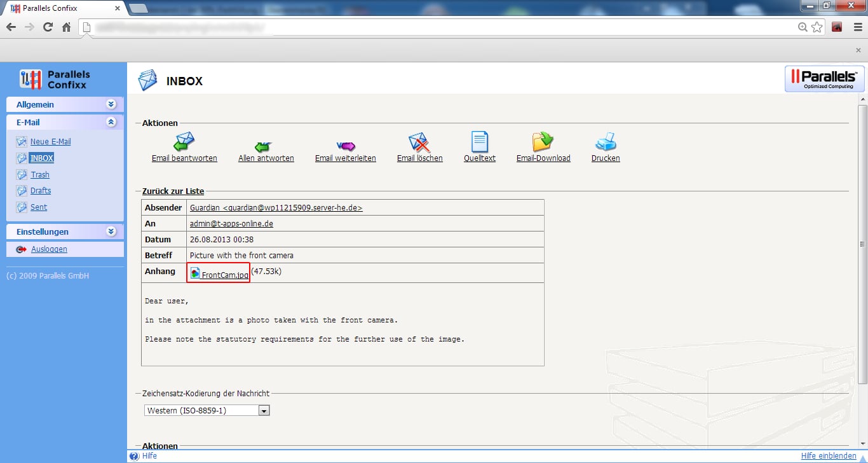868x463 pixels.
Task: Click the date 26.08.2013 00:38
Action: coord(222,240)
